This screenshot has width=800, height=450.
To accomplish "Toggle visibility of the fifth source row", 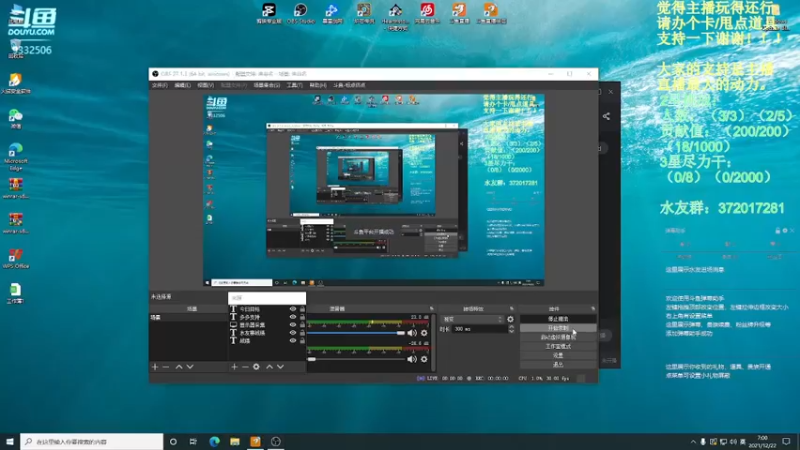I will pyautogui.click(x=293, y=340).
